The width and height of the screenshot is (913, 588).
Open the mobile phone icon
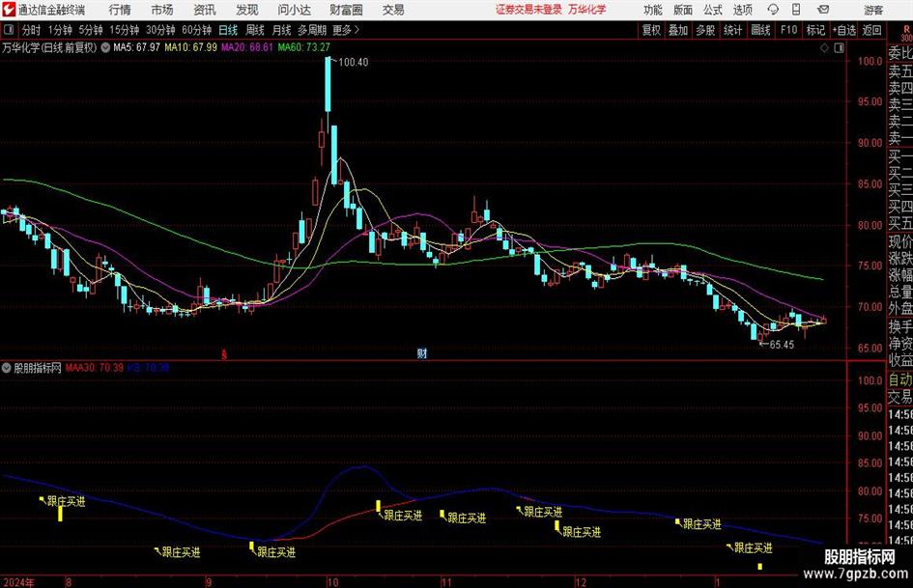796,10
